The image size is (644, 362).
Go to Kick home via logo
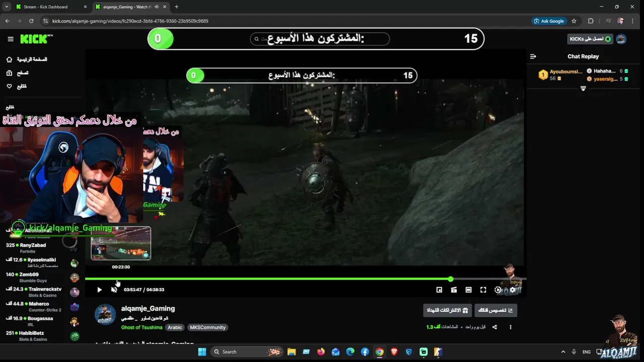[36, 39]
